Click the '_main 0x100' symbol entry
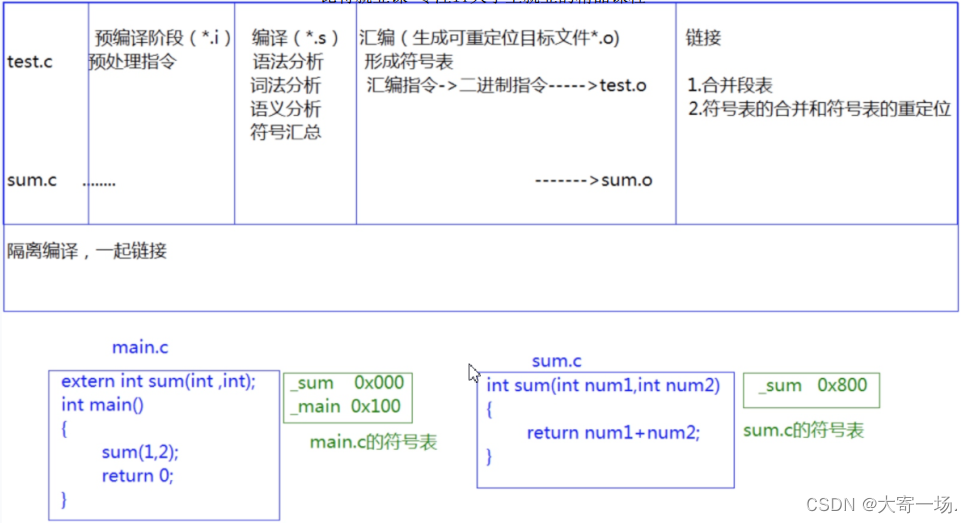Image resolution: width=972 pixels, height=523 pixels. coord(345,407)
